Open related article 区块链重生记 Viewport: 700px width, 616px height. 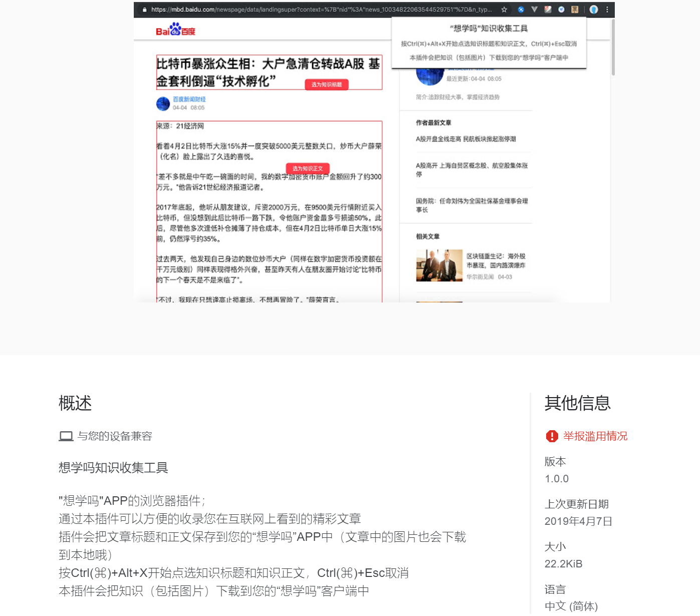click(x=496, y=260)
